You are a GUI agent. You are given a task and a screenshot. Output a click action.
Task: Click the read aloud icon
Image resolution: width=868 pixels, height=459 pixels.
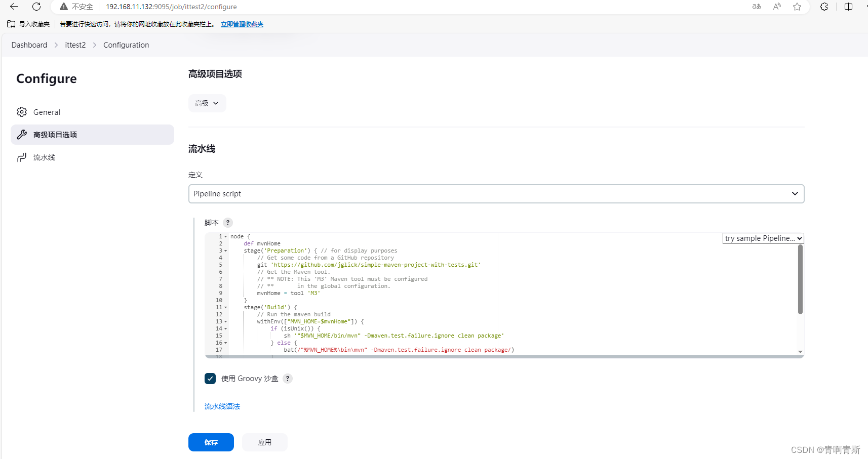click(777, 7)
